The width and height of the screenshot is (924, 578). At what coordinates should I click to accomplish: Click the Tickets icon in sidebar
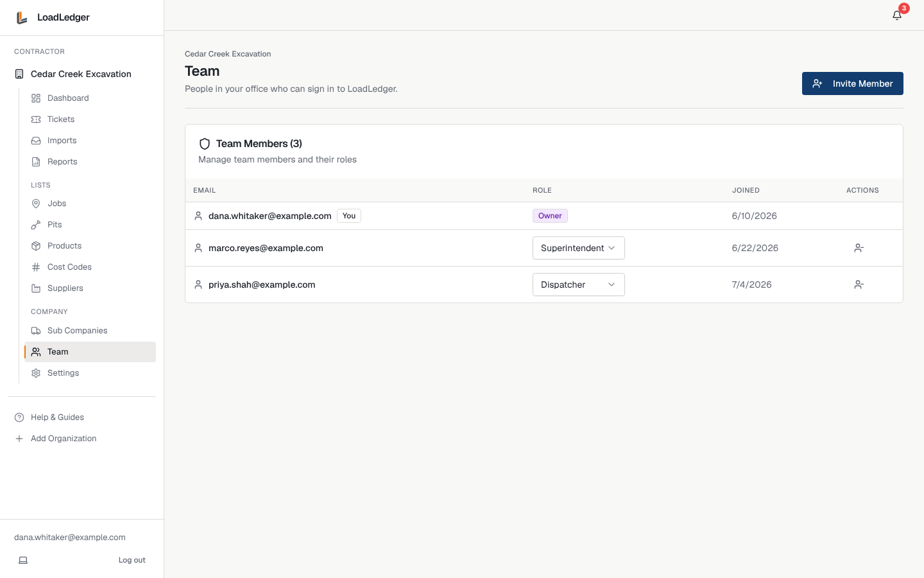36,119
